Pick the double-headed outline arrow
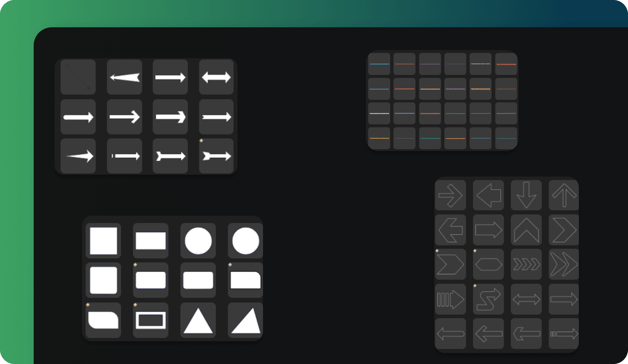The image size is (628, 364). [526, 299]
